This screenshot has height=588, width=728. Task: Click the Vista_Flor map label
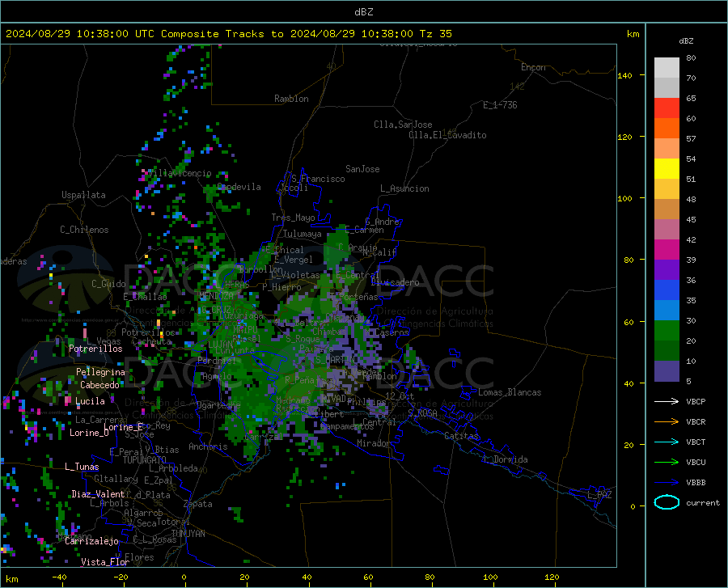tap(105, 562)
